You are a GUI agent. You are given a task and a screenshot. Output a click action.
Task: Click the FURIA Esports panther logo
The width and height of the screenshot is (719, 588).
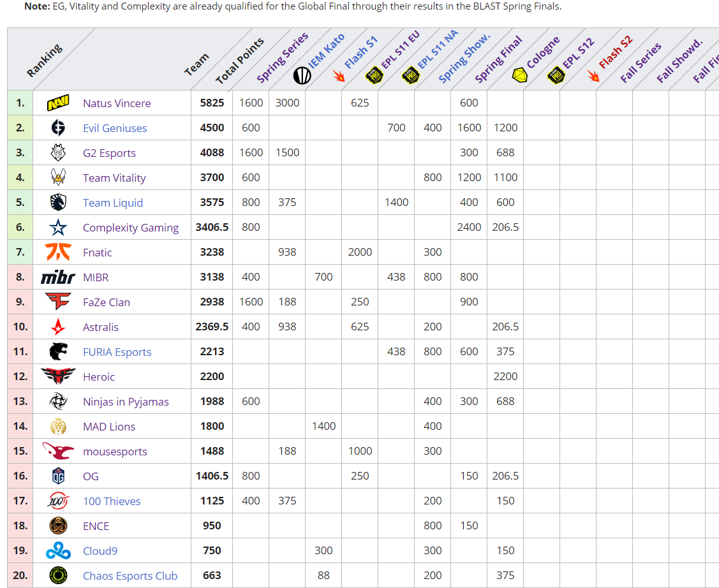(58, 351)
